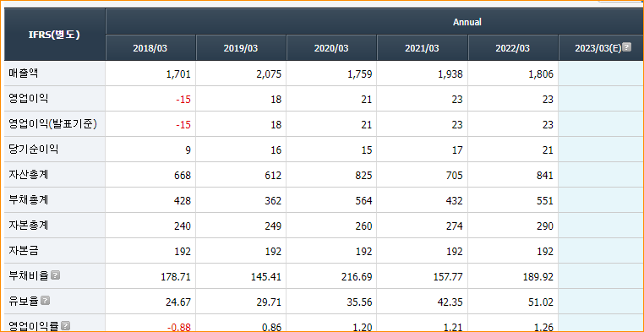The width and height of the screenshot is (644, 332).
Task: Select the 자본총계 value 274
Action: 455,226
